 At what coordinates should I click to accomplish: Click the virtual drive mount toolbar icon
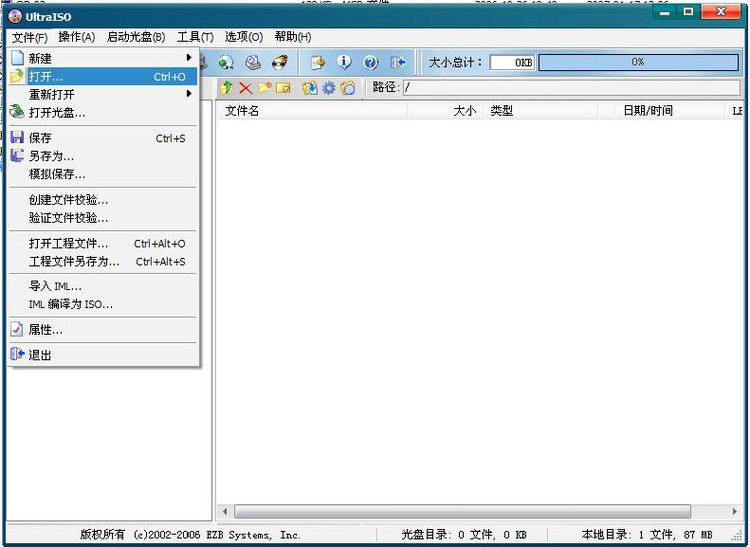tap(253, 62)
